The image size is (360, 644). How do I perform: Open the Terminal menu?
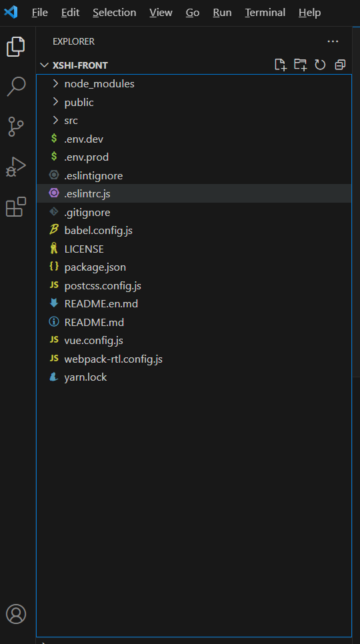point(265,13)
